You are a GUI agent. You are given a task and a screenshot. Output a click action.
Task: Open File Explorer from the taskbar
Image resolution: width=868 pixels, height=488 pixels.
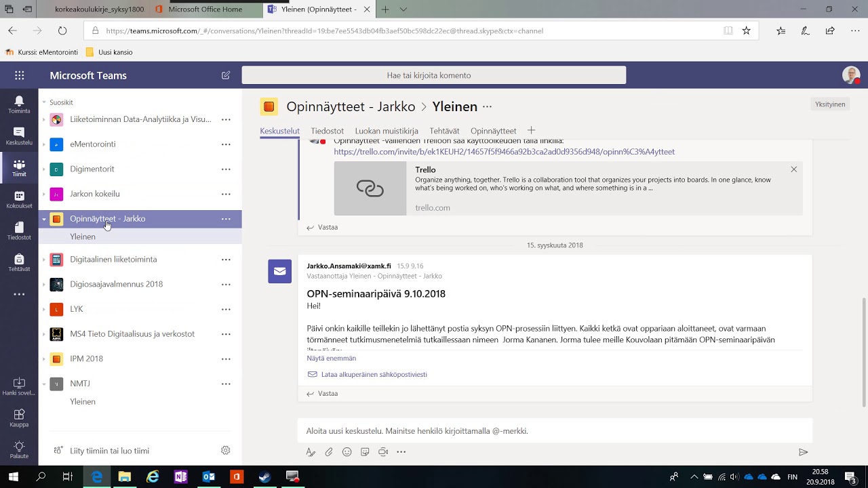pos(125,477)
